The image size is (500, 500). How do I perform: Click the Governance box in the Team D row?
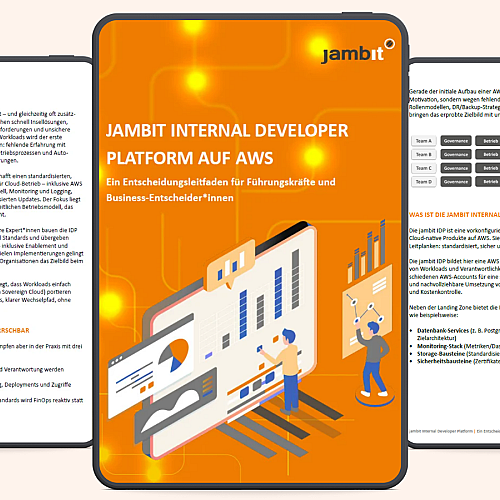point(456,182)
